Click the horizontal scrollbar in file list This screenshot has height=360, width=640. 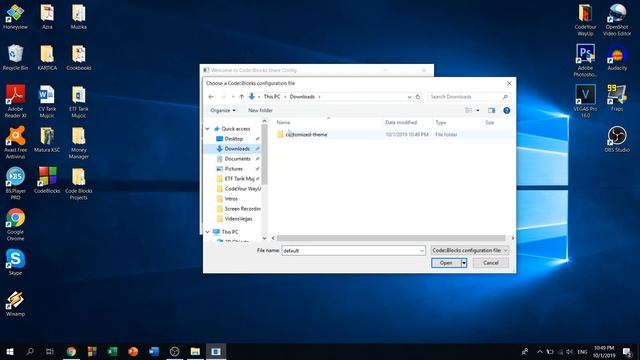tap(391, 238)
